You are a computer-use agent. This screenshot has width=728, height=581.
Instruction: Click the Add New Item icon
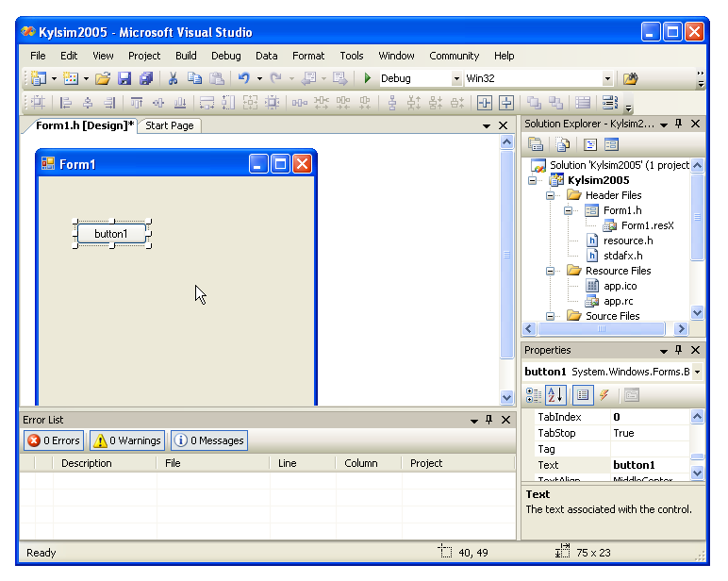(71, 78)
